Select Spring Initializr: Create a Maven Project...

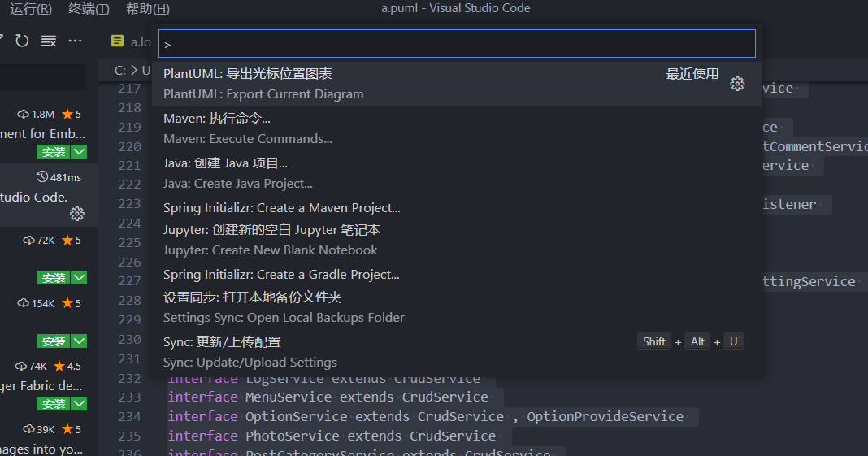tap(457, 208)
